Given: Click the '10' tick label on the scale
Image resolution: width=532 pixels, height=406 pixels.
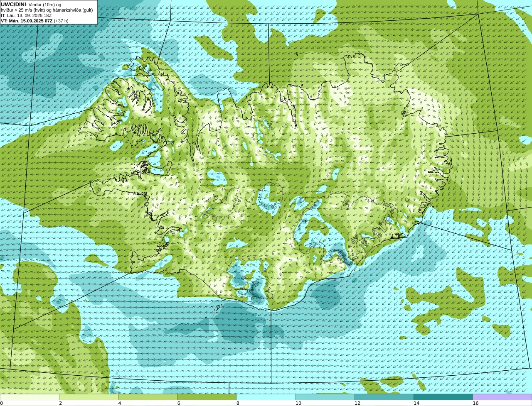Looking at the screenshot, I should coord(298,403).
